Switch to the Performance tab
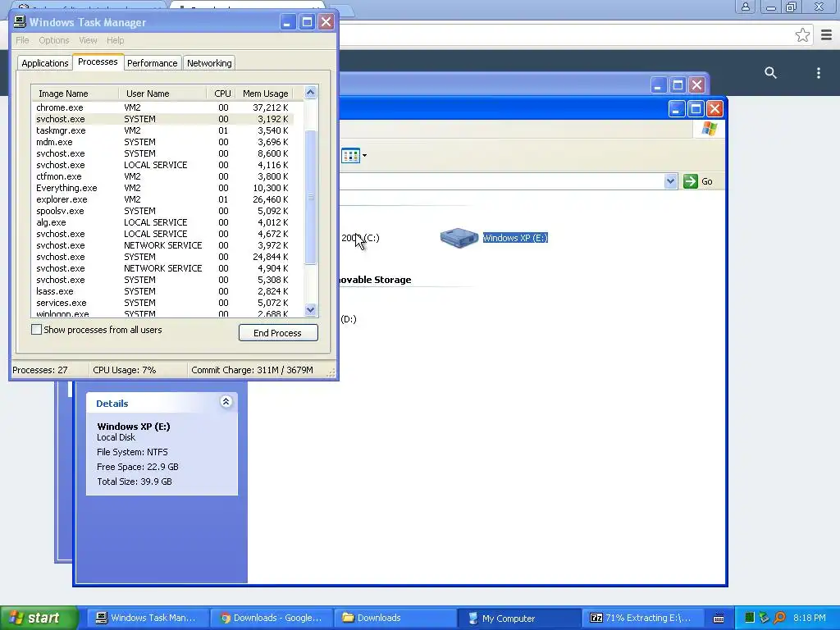This screenshot has width=840, height=630. coord(152,63)
